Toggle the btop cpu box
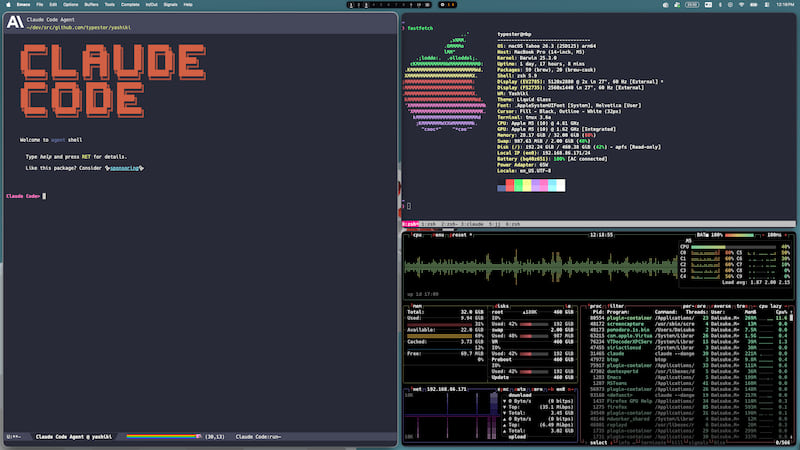The image size is (800, 450). [x=417, y=235]
